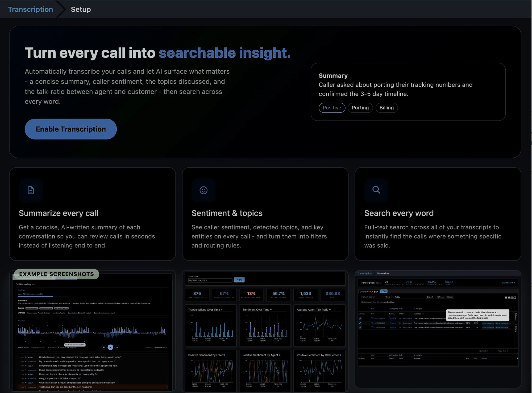The width and height of the screenshot is (532, 393).
Task: Click the 375 transcribed calls stat
Action: click(197, 295)
